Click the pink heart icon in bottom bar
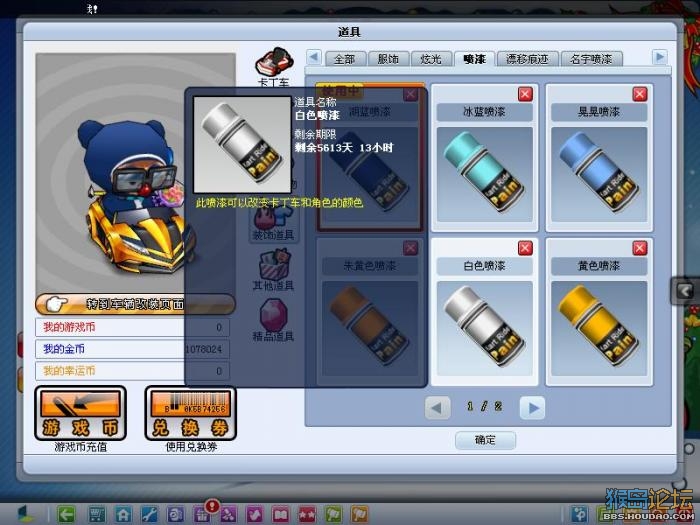 click(254, 514)
